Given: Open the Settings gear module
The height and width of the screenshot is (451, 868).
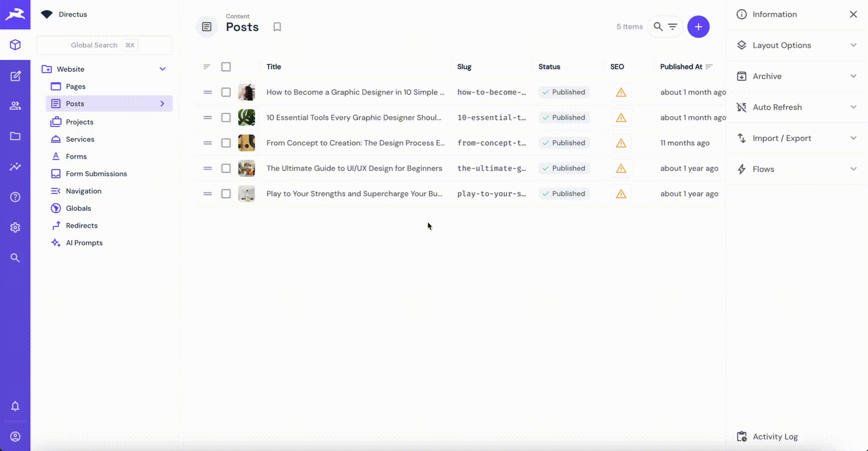Looking at the screenshot, I should [x=15, y=228].
